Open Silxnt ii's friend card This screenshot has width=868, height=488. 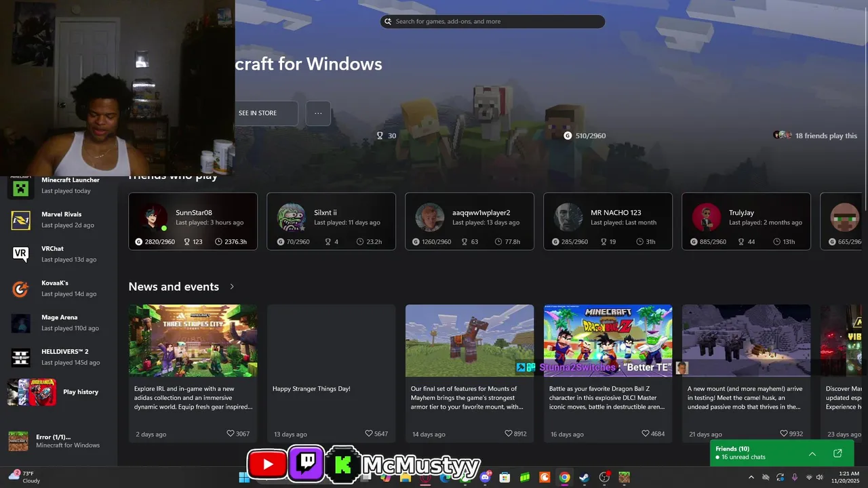click(x=331, y=222)
